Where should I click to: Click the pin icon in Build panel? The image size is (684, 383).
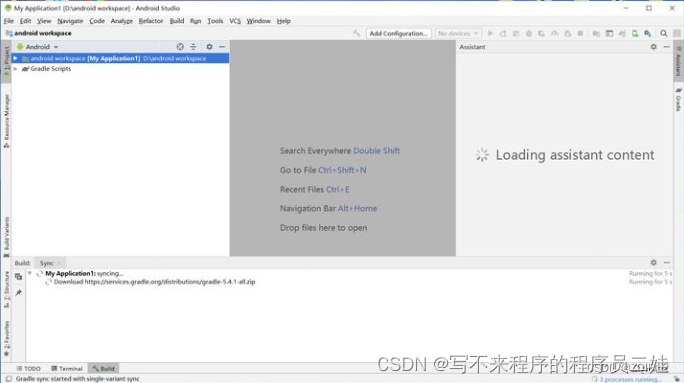(x=18, y=293)
